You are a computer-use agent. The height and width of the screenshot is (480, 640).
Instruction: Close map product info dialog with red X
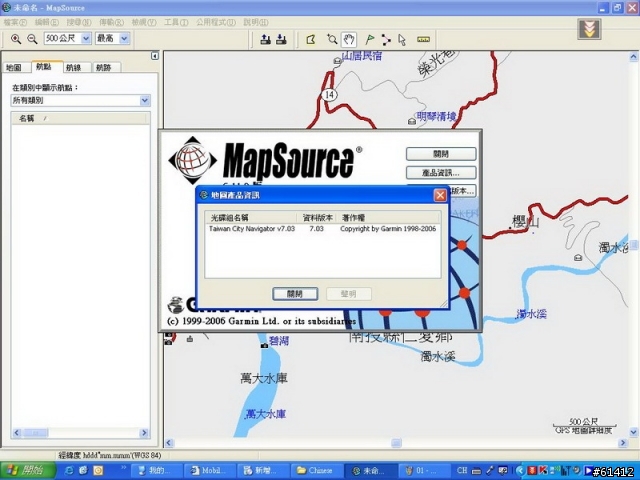[440, 196]
